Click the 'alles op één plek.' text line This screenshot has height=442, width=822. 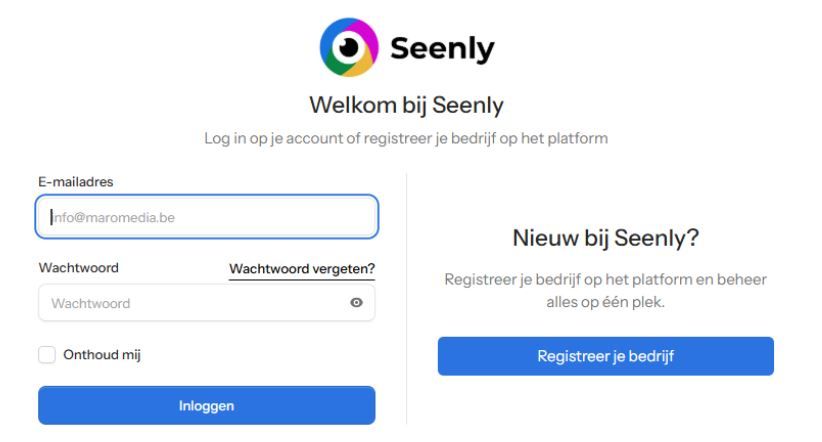[605, 302]
